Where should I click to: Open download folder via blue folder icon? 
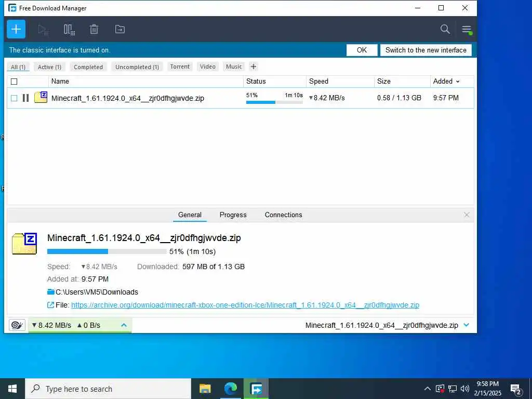tap(51, 292)
